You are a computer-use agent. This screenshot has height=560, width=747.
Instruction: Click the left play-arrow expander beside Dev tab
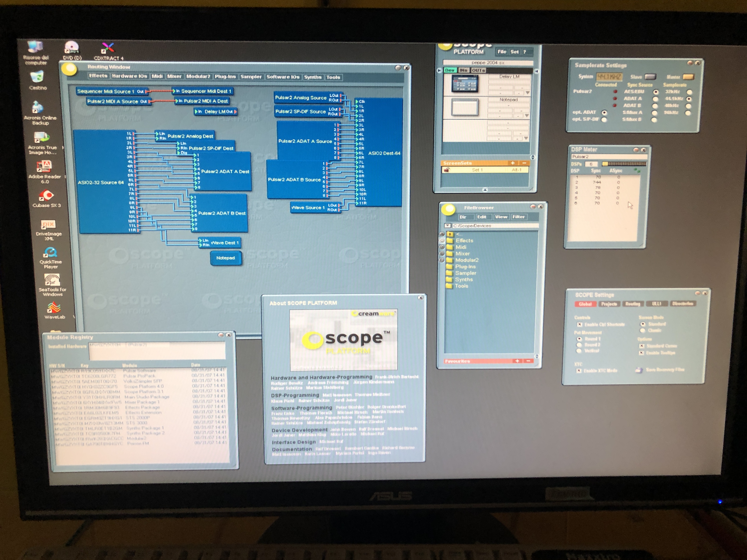coord(439,71)
